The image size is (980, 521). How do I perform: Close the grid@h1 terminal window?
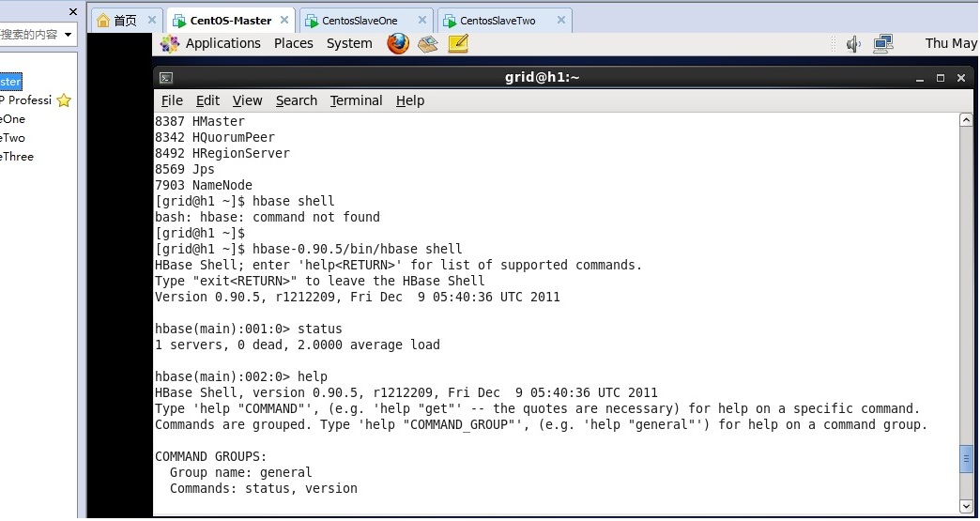961,78
